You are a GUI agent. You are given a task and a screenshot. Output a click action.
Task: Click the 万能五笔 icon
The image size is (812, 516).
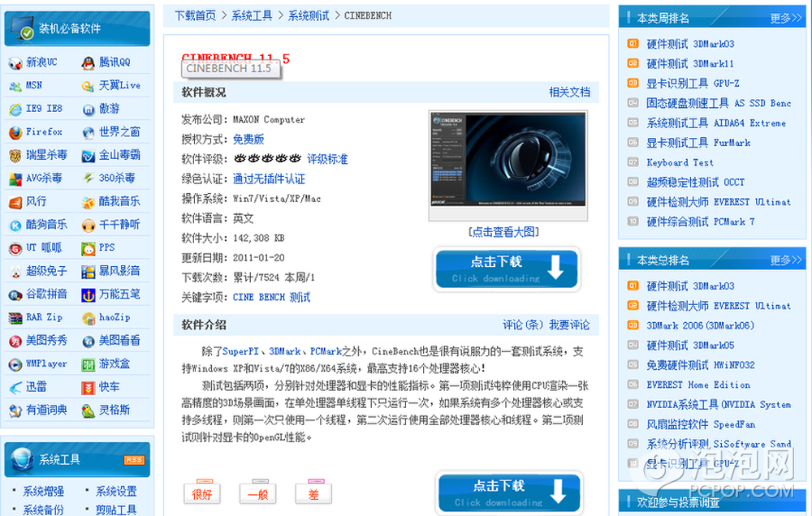point(89,295)
